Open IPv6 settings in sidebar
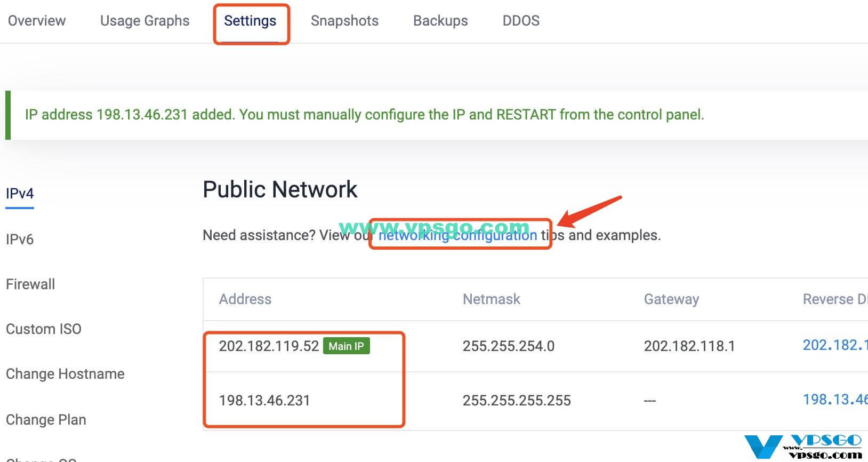The height and width of the screenshot is (462, 868). pyautogui.click(x=20, y=239)
